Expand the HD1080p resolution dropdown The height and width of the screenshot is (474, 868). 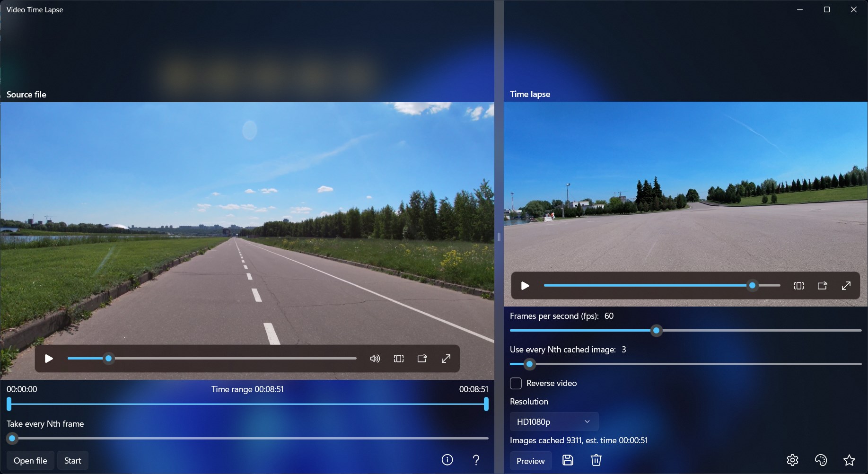(554, 421)
